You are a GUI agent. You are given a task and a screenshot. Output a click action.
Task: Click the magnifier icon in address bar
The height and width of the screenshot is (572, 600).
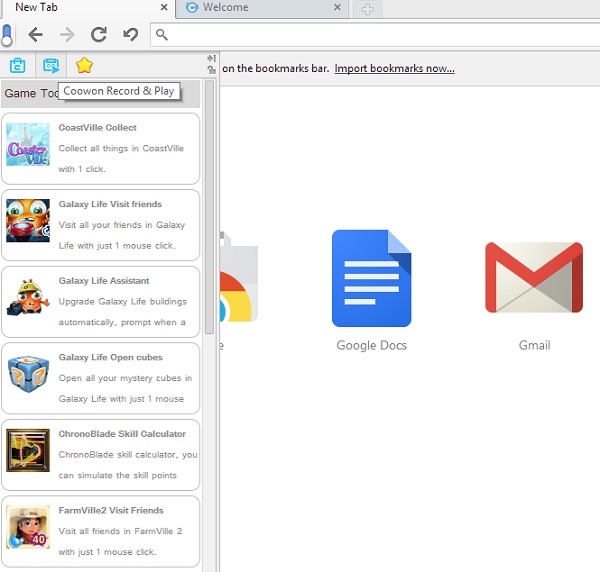pos(162,35)
